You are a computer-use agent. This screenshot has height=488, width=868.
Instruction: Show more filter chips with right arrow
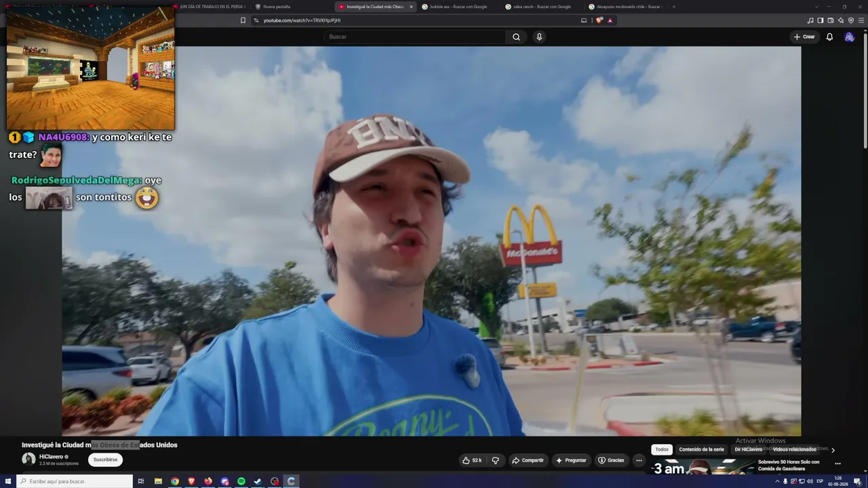pyautogui.click(x=833, y=449)
